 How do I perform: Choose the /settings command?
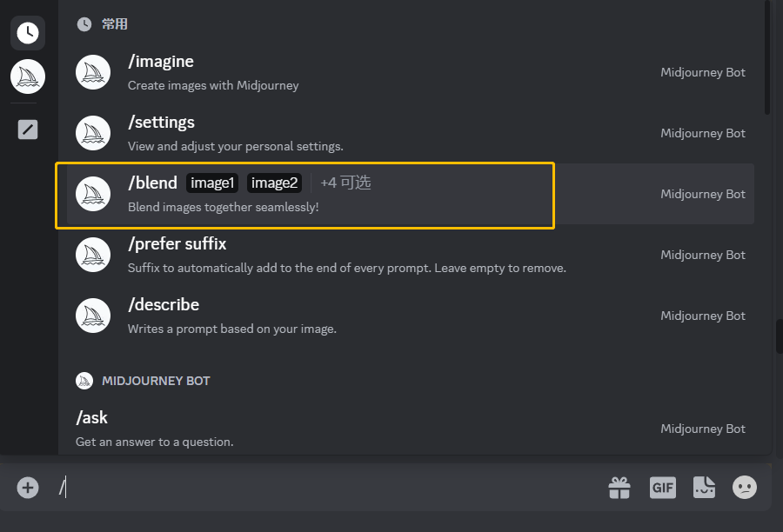161,123
